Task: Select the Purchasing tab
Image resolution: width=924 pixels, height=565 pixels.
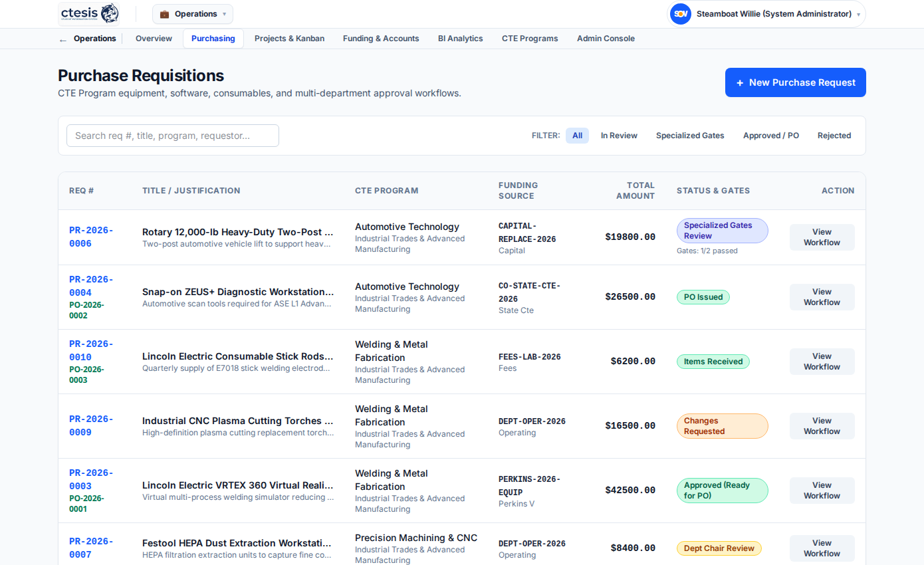Action: click(x=213, y=39)
